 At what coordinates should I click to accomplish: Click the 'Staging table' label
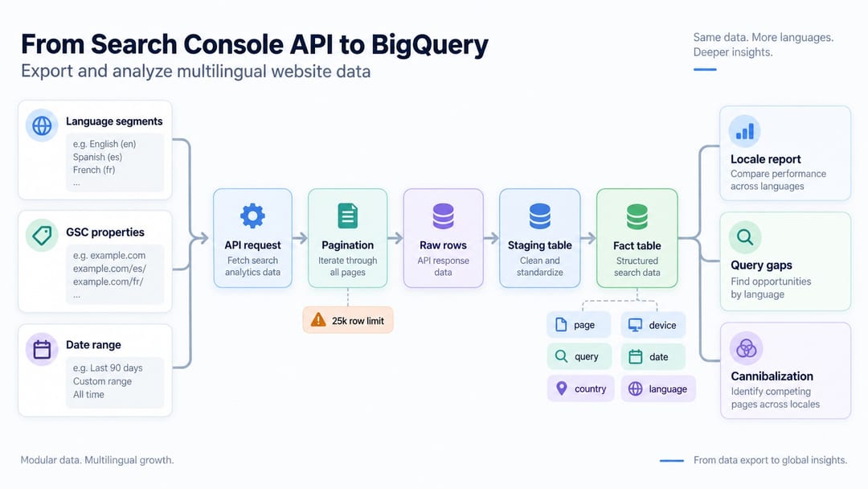click(x=540, y=245)
